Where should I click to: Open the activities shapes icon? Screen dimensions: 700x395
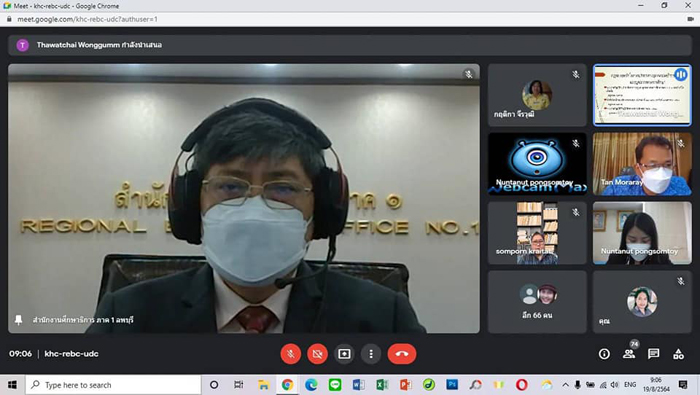[679, 354]
